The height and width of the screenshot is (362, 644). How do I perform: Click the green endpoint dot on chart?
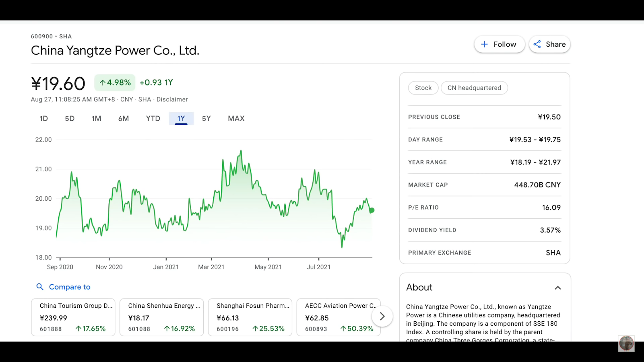pos(372,210)
